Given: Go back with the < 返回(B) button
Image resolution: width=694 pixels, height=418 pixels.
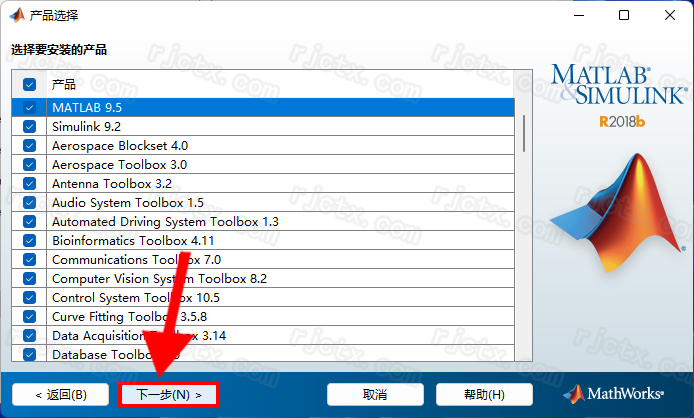Looking at the screenshot, I should point(61,395).
